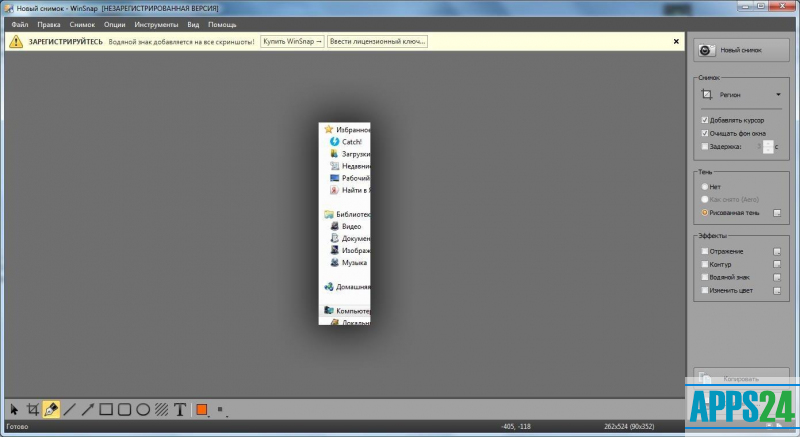Open the 'Снимок' menu
This screenshot has width=800, height=437.
tap(83, 24)
